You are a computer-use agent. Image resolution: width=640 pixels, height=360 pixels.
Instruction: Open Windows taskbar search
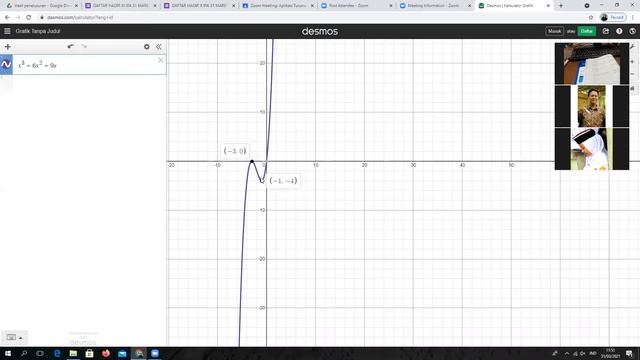[x=24, y=353]
